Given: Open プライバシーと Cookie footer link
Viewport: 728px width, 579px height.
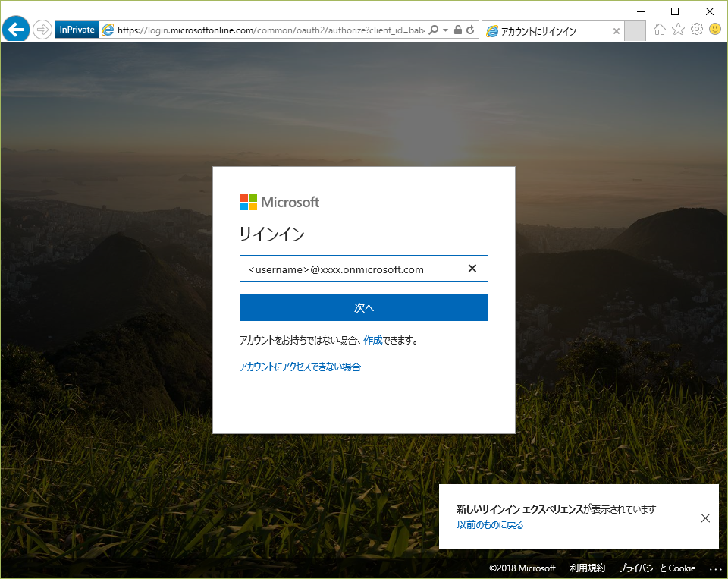Looking at the screenshot, I should coord(657,568).
